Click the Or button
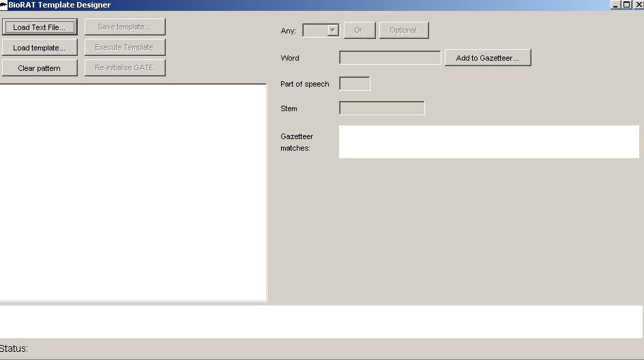The width and height of the screenshot is (644, 360). 360,31
